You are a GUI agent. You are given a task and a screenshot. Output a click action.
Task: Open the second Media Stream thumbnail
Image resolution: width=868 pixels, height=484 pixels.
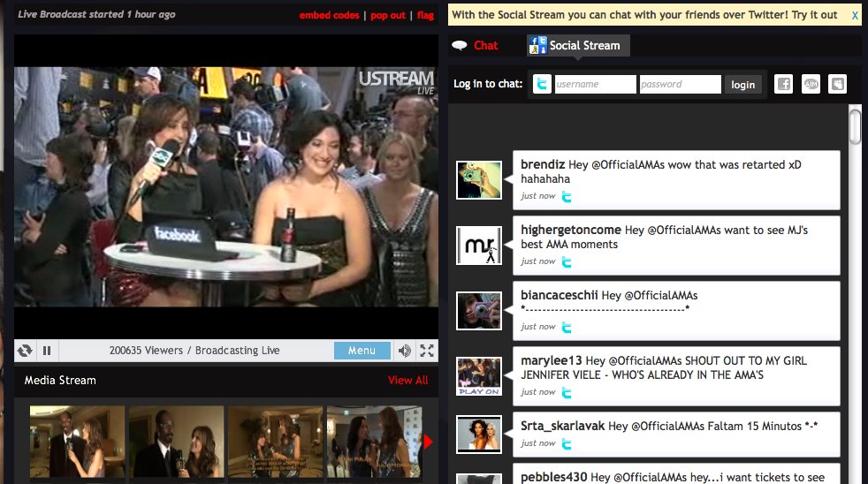click(x=177, y=442)
